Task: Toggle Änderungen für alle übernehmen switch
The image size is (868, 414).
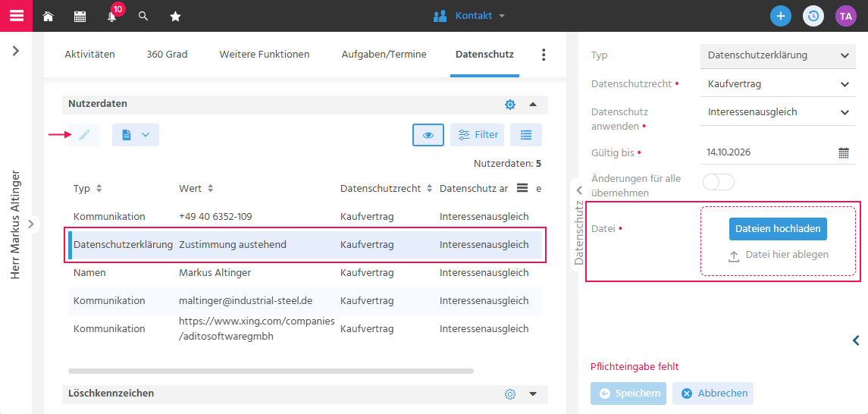Action: (718, 181)
